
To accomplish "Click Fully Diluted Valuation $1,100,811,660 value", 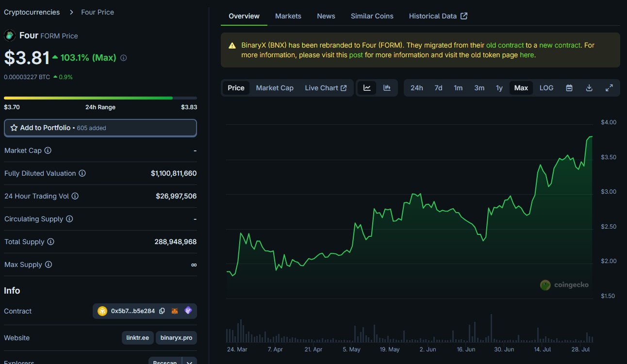I will [174, 173].
